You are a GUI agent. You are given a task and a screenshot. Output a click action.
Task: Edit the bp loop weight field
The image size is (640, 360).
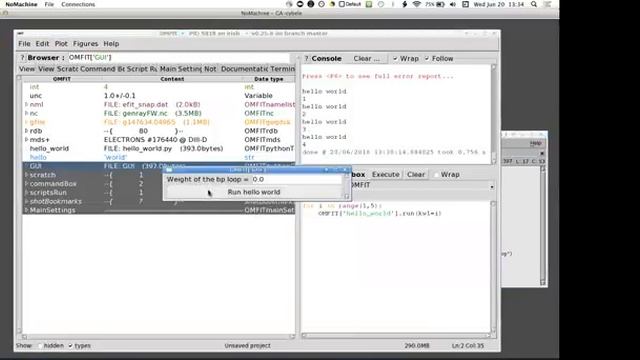point(296,179)
